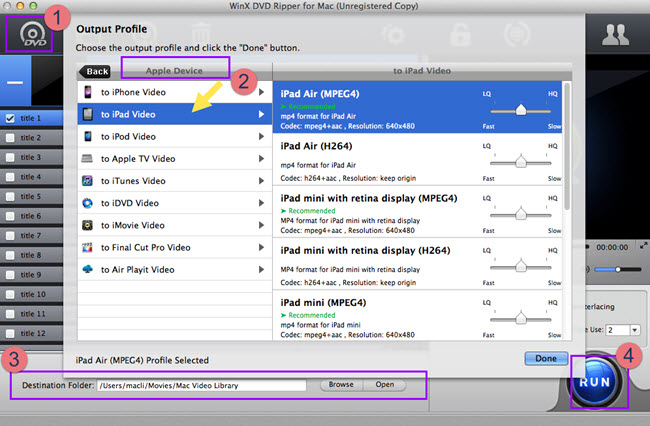Expand the to Air Playit Video arrow
The height and width of the screenshot is (426, 650).
tap(261, 269)
